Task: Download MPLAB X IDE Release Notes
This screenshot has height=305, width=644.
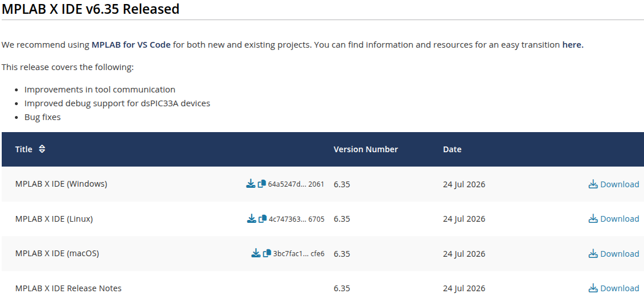Action: click(x=614, y=288)
